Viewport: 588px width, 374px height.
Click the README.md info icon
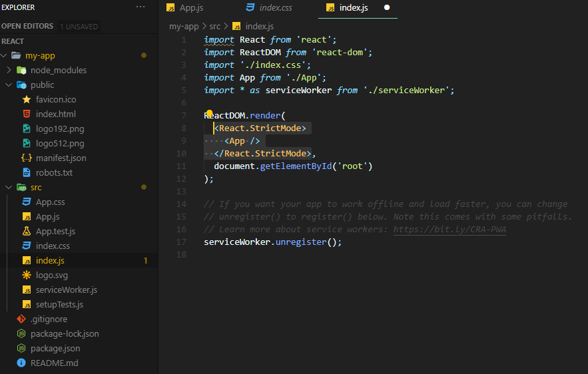pyautogui.click(x=21, y=363)
